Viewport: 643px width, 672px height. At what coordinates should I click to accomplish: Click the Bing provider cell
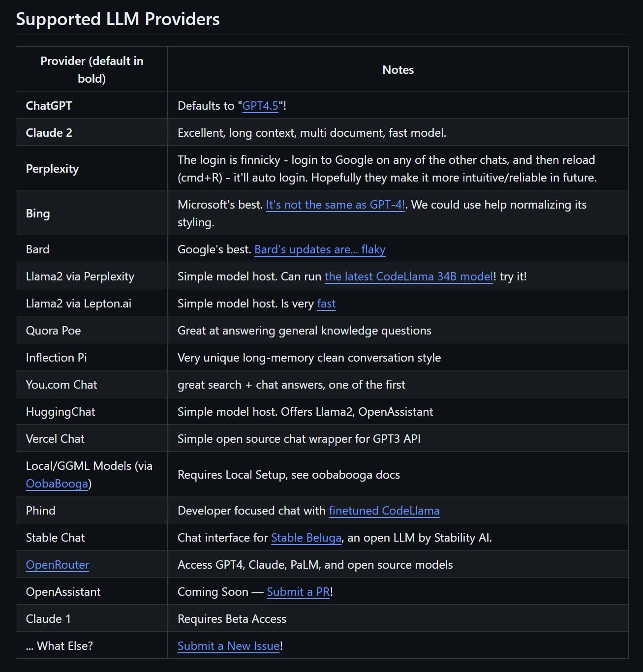[x=38, y=214]
